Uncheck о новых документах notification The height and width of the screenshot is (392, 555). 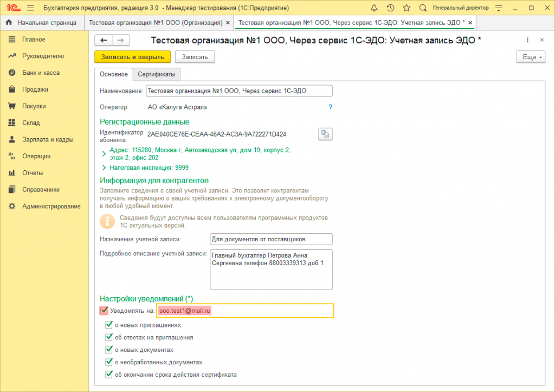pos(108,350)
